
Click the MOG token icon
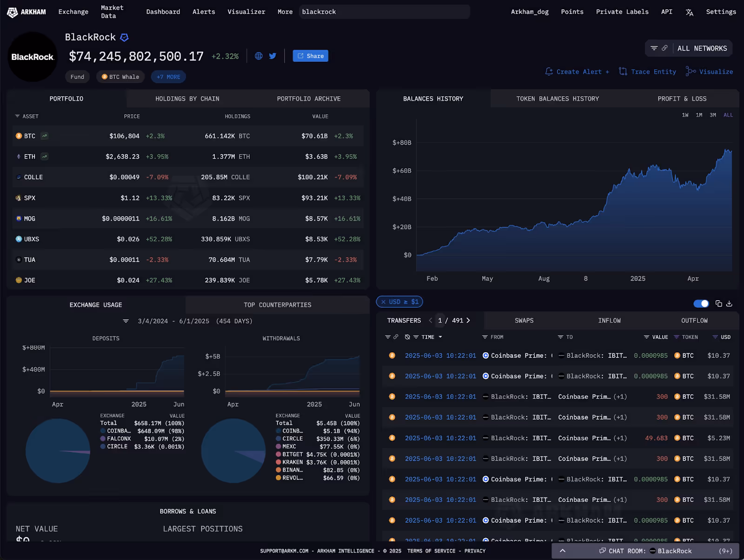(x=19, y=218)
